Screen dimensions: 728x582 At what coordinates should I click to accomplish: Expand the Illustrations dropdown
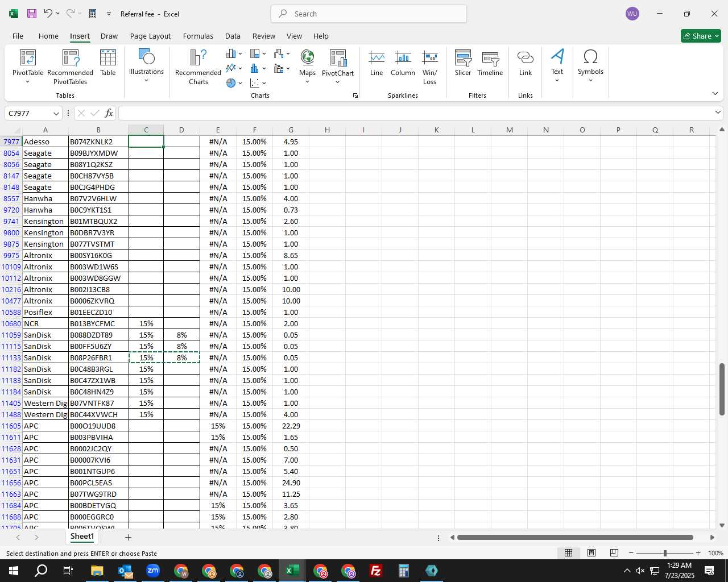[x=146, y=81]
